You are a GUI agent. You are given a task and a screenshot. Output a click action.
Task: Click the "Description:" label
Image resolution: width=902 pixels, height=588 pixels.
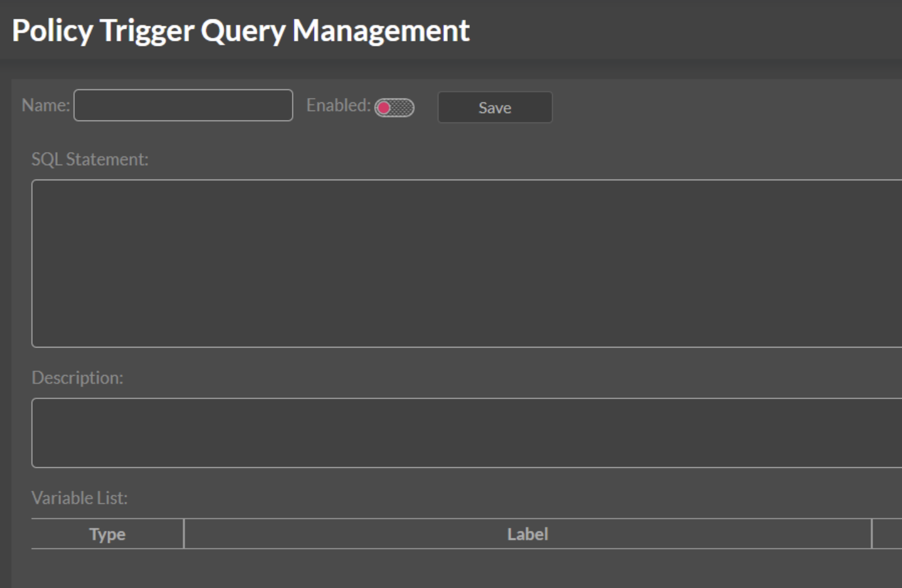pos(77,378)
